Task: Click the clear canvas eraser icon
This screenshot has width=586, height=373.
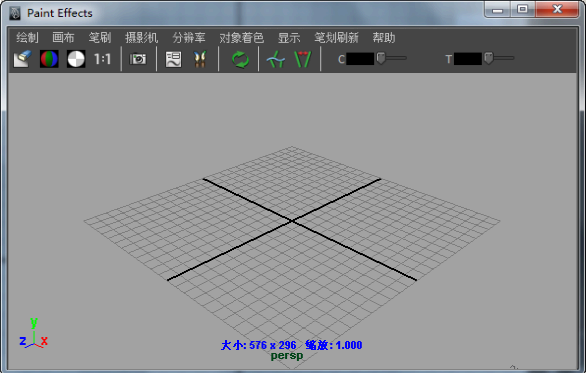Action: (x=22, y=59)
